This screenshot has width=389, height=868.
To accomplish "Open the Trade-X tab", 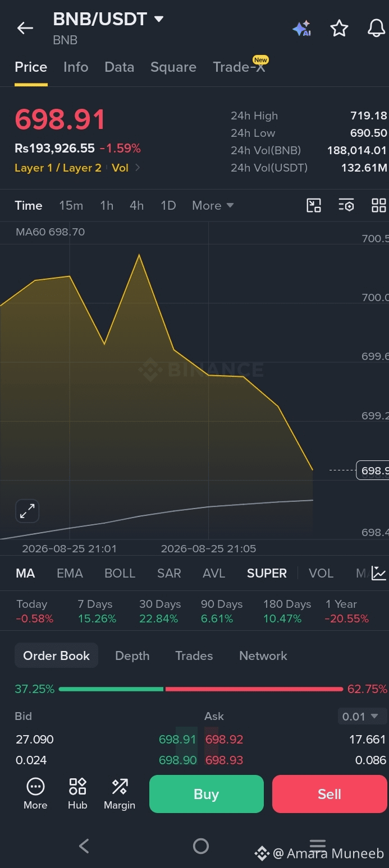I will point(240,67).
